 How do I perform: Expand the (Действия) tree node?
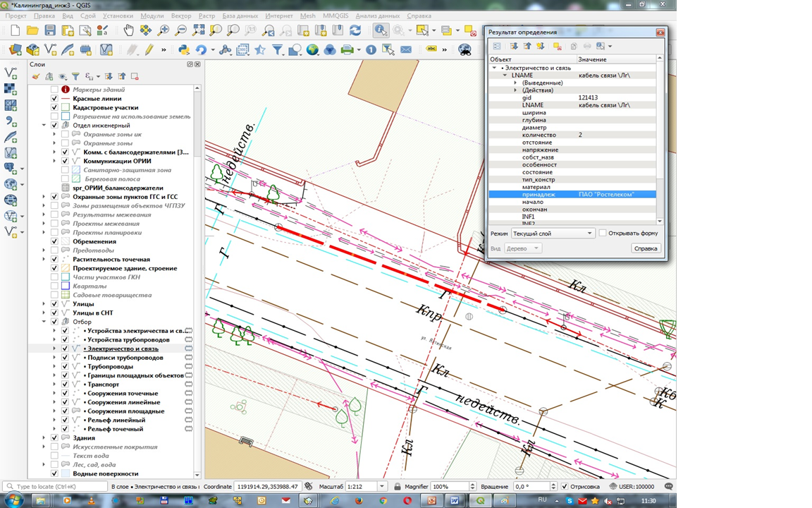(515, 90)
